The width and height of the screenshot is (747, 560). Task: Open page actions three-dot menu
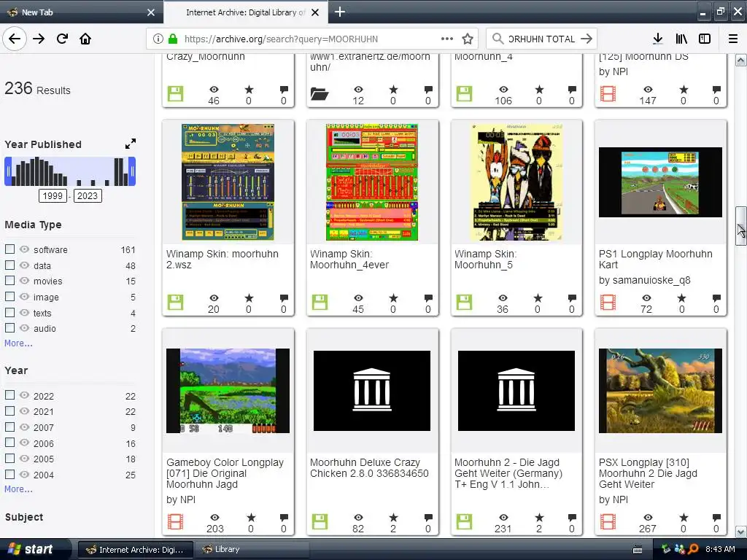click(x=447, y=39)
